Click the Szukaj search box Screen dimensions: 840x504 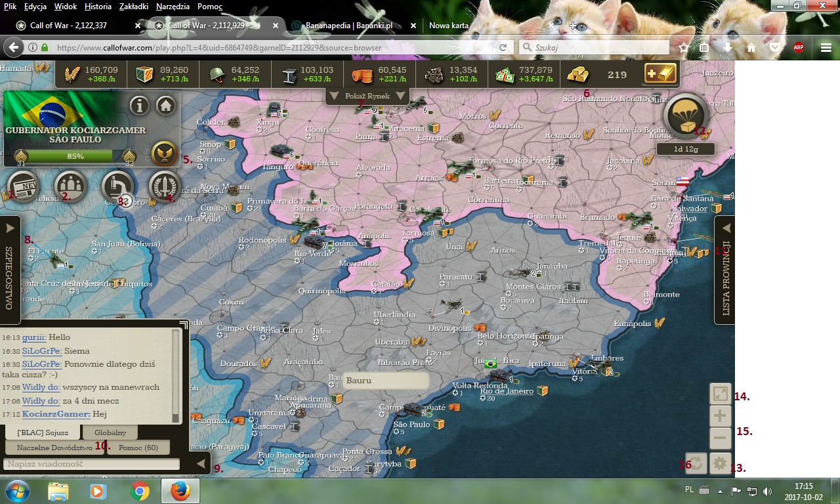594,48
